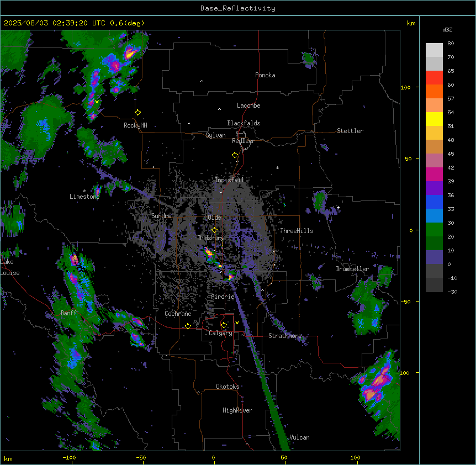Click the ThreeHills label
476x465 pixels.
pos(297,231)
